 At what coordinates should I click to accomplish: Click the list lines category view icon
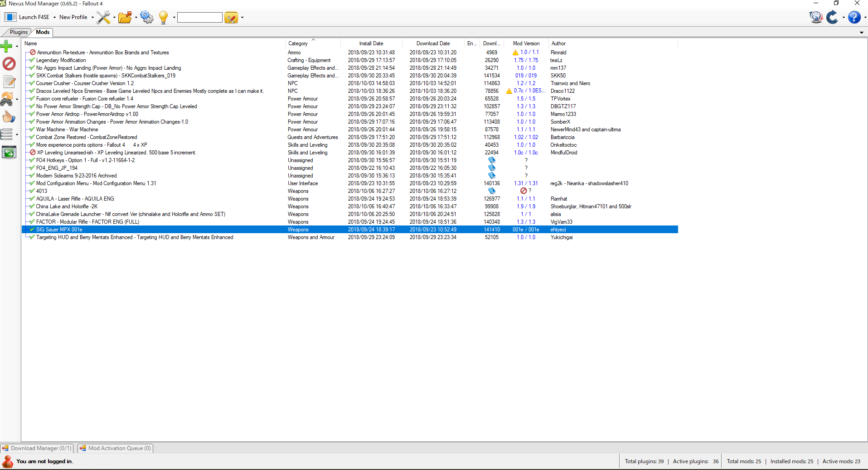pyautogui.click(x=6, y=134)
